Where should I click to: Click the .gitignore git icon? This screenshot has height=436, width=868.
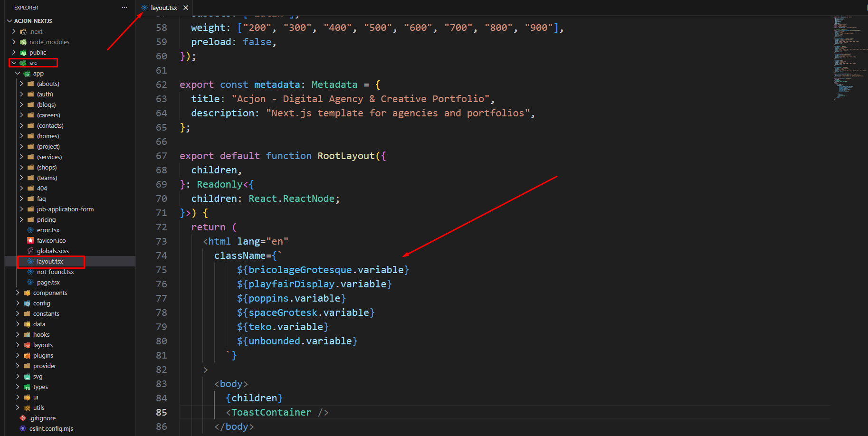[23, 418]
